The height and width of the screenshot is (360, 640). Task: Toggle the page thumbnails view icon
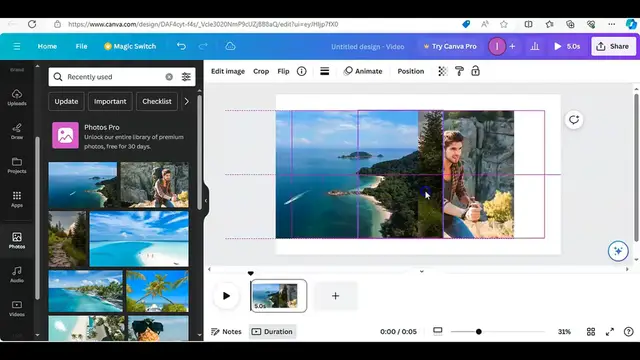point(438,331)
